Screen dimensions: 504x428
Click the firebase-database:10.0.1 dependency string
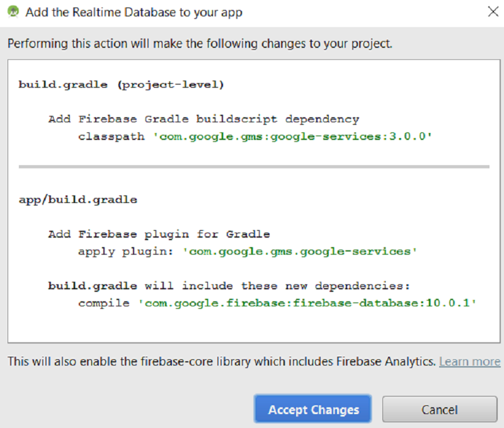coord(307,303)
